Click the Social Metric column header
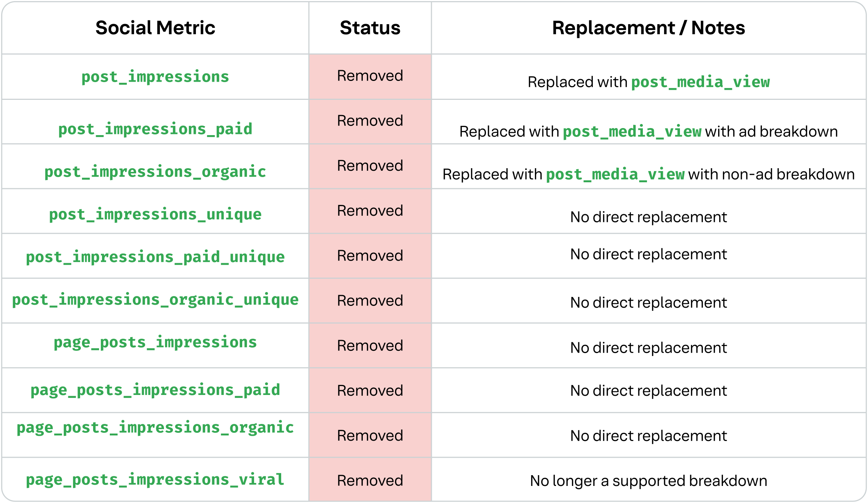The image size is (868, 503). 155,28
